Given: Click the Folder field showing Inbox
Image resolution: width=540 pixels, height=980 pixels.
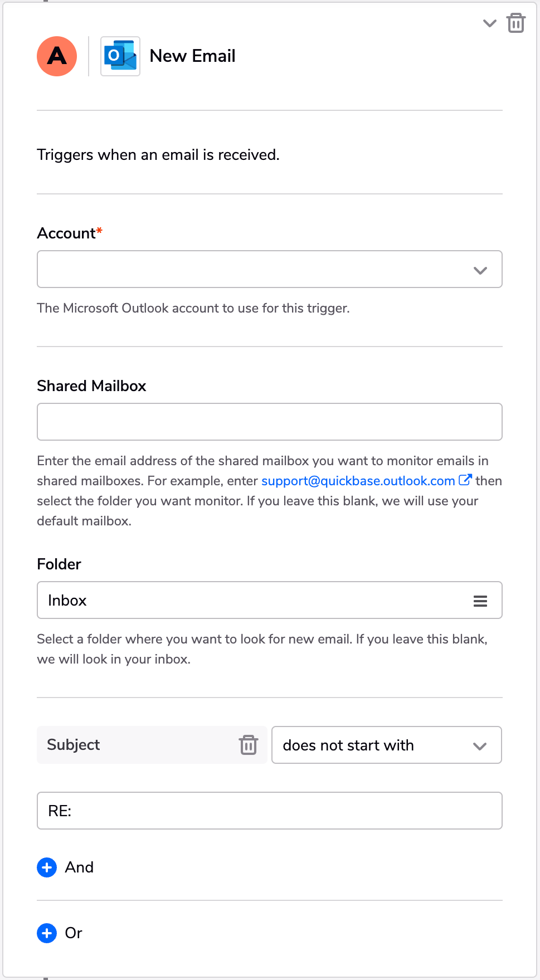Looking at the screenshot, I should click(x=270, y=600).
